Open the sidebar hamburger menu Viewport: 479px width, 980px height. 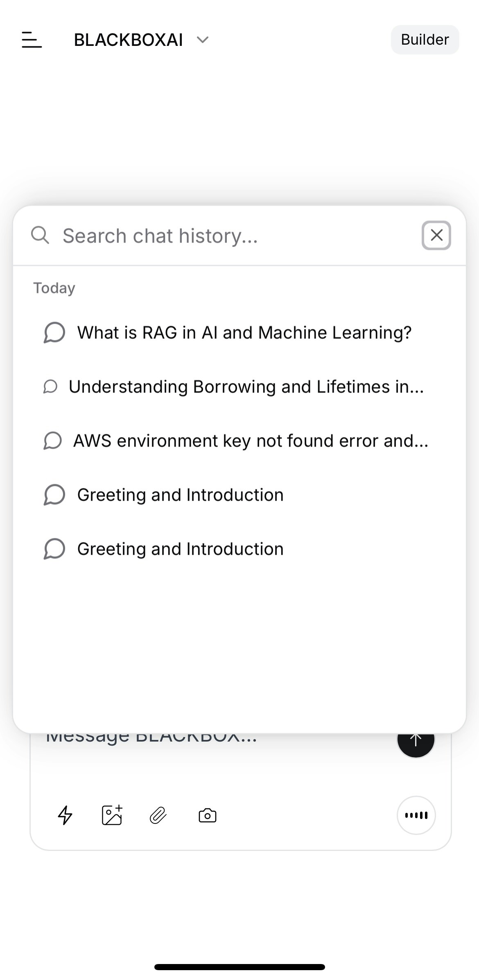click(32, 40)
